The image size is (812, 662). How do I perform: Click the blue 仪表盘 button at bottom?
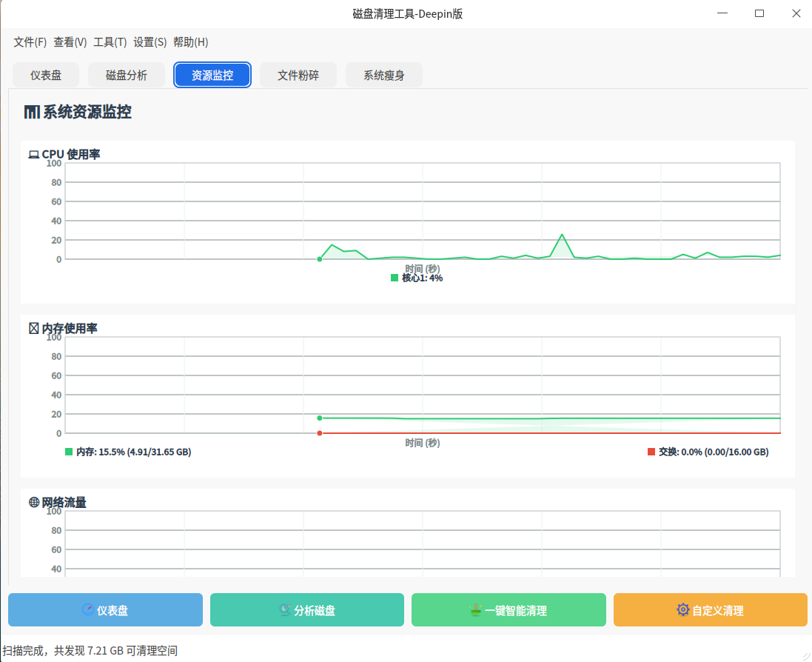[105, 610]
